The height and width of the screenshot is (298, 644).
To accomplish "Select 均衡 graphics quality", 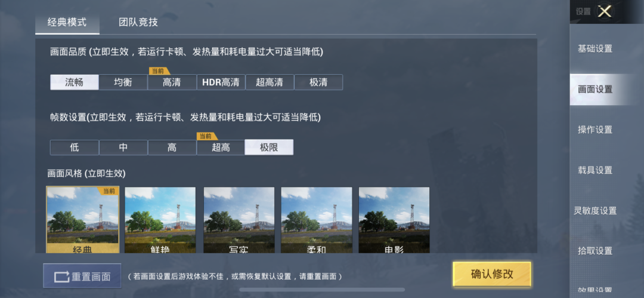I will [x=123, y=82].
